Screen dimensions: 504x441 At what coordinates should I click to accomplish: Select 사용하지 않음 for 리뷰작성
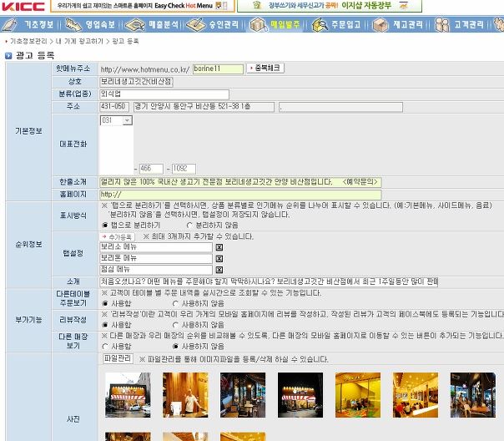[x=175, y=325]
